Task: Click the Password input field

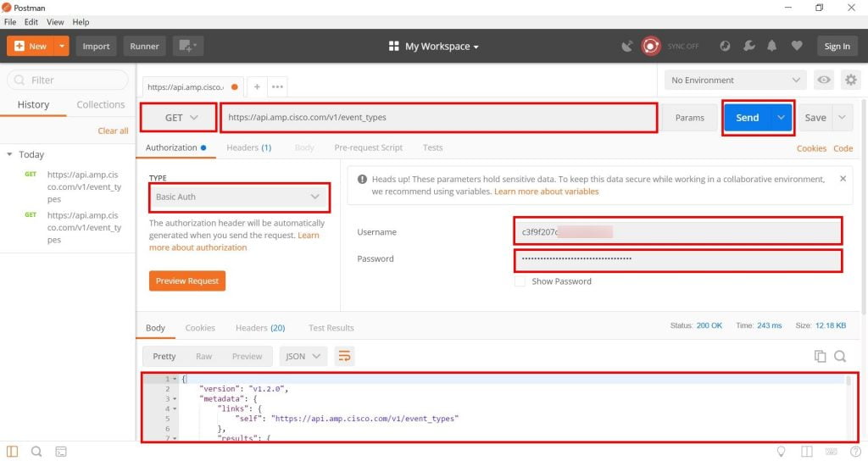Action: [x=678, y=259]
